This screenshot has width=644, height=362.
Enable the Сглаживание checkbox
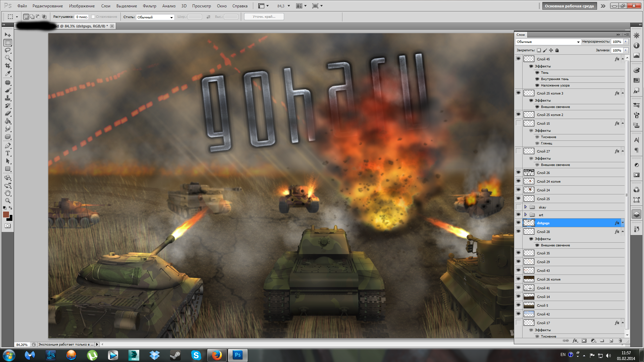coord(93,17)
